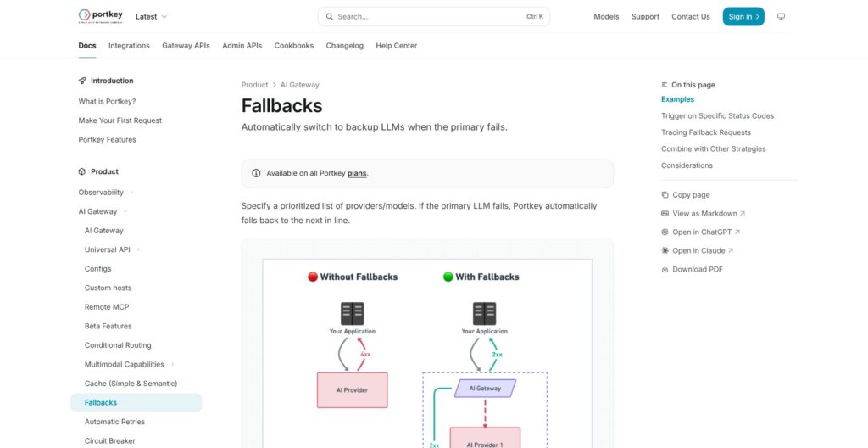This screenshot has width=868, height=448.
Task: Click the Open in Claude text
Action: click(698, 250)
